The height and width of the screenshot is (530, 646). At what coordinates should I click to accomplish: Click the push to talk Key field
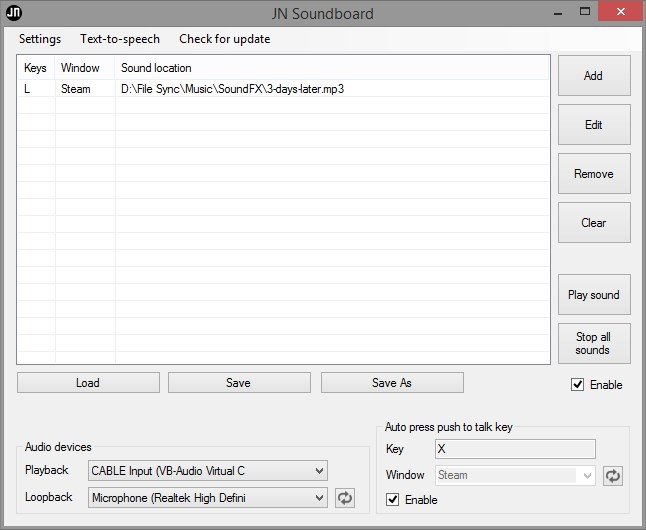tap(514, 449)
